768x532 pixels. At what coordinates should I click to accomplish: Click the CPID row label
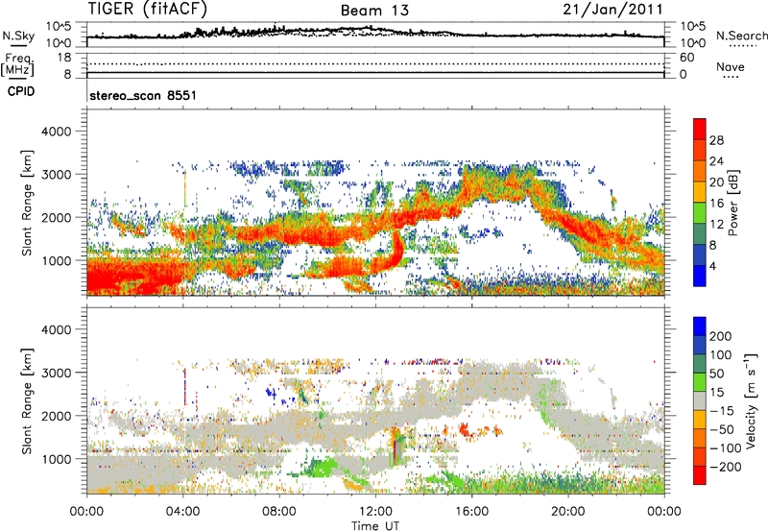[x=21, y=91]
